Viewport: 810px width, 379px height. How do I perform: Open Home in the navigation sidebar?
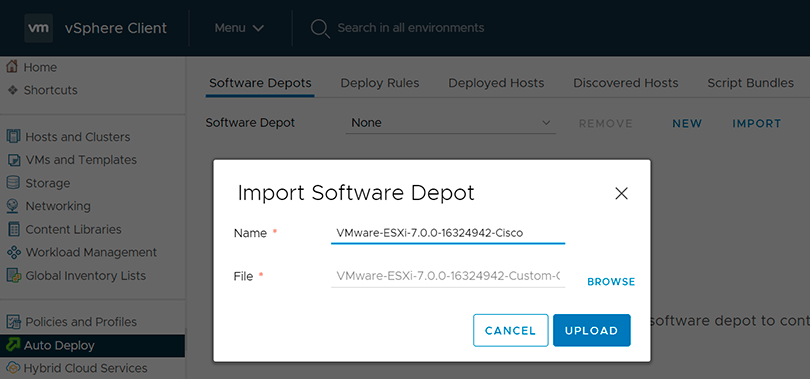click(40, 67)
